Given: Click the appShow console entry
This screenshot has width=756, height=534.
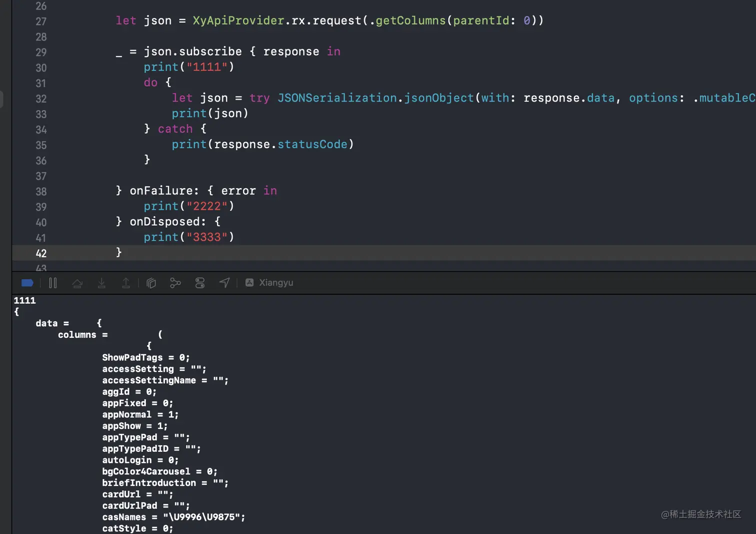Looking at the screenshot, I should 135,426.
